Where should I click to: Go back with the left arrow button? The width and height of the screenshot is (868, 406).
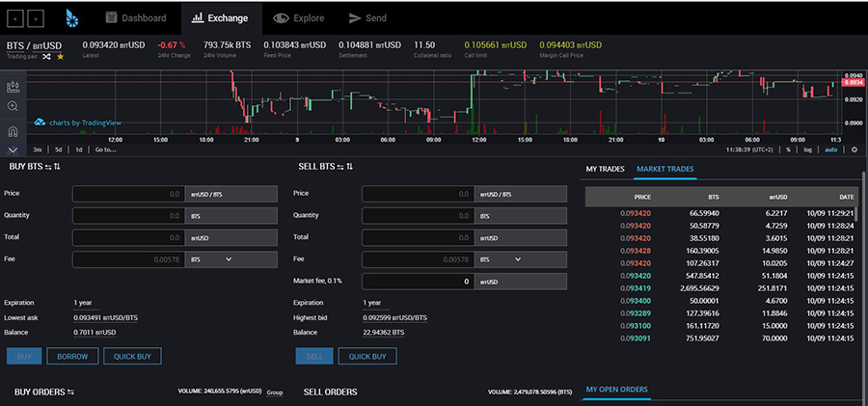(14, 19)
